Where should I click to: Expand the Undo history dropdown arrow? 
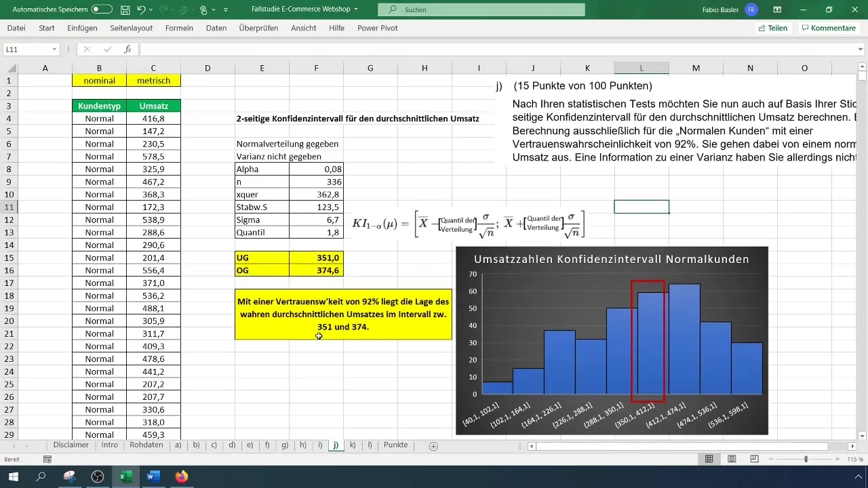tap(152, 10)
